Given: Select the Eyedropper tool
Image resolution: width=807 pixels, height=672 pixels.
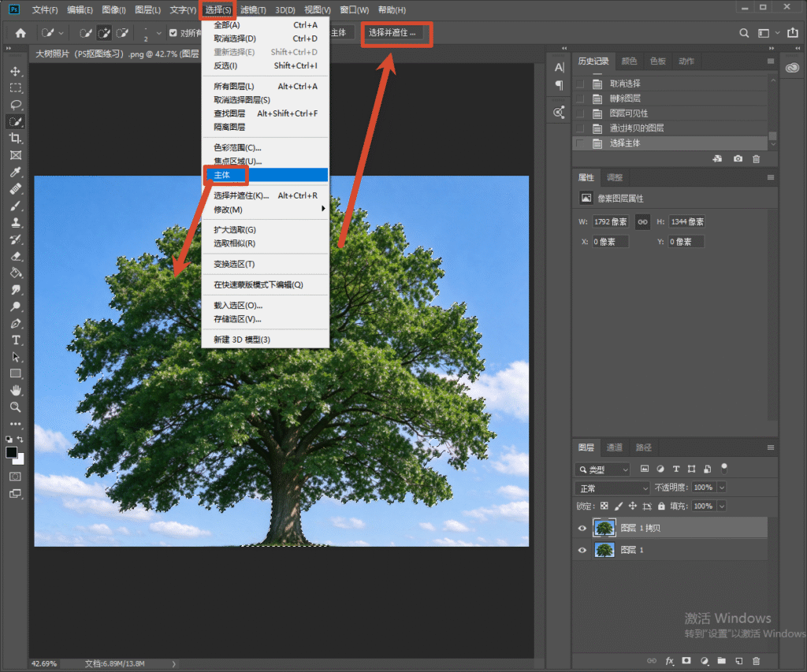Looking at the screenshot, I should [x=16, y=173].
